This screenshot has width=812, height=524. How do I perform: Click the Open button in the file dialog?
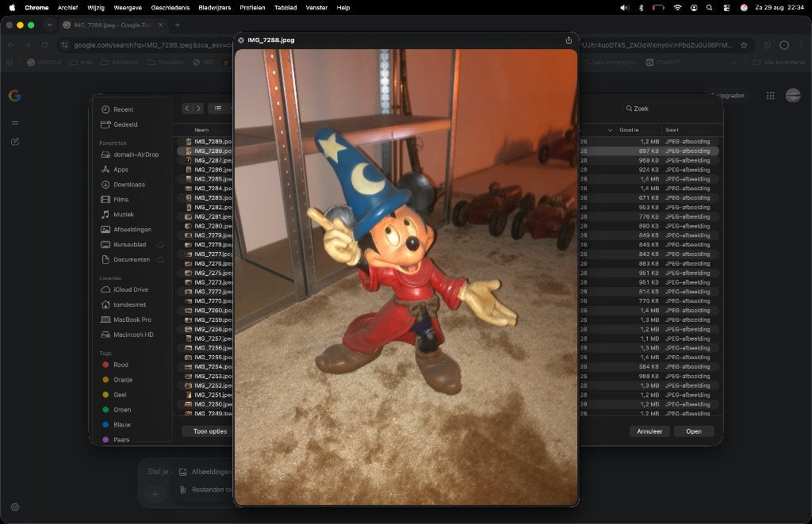694,431
